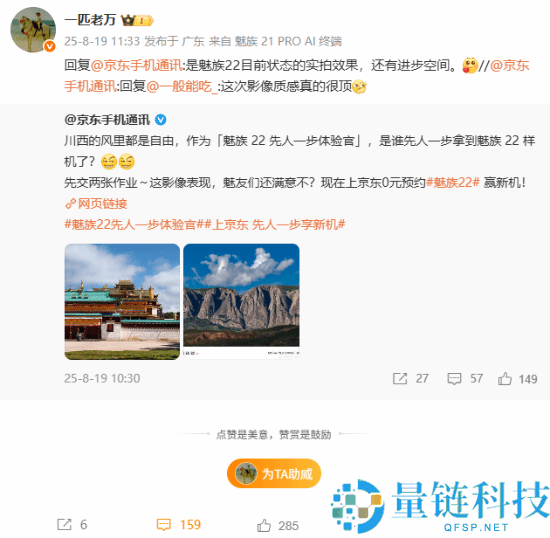The height and width of the screenshot is (538, 550).
Task: Open the @京东手机通讯 quoted author name
Action: [107, 120]
